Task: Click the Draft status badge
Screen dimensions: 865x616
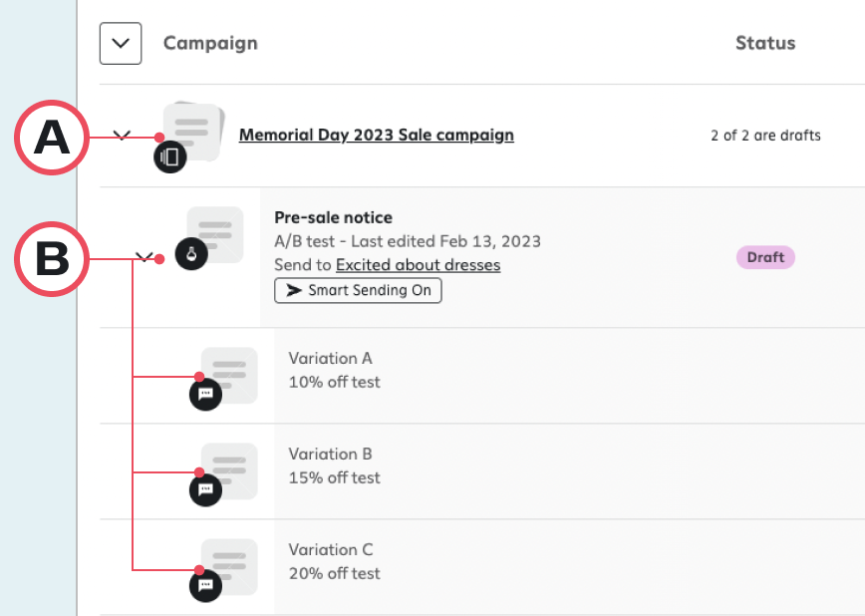Action: [765, 257]
